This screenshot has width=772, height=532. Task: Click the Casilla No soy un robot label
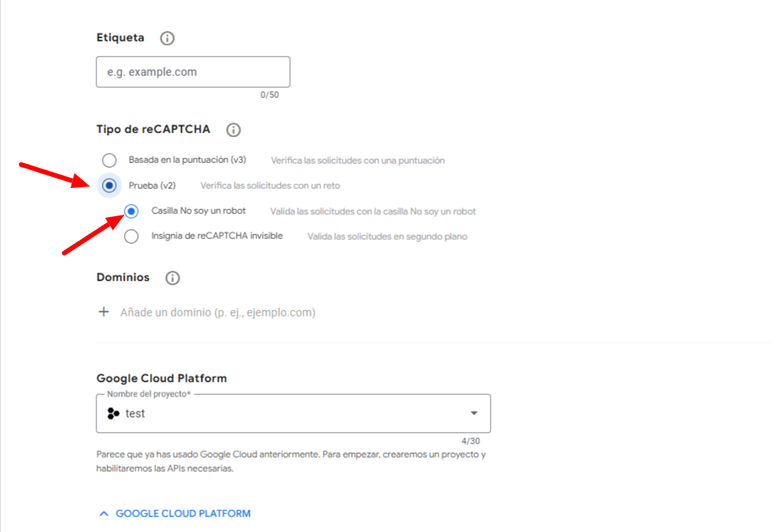(x=198, y=211)
